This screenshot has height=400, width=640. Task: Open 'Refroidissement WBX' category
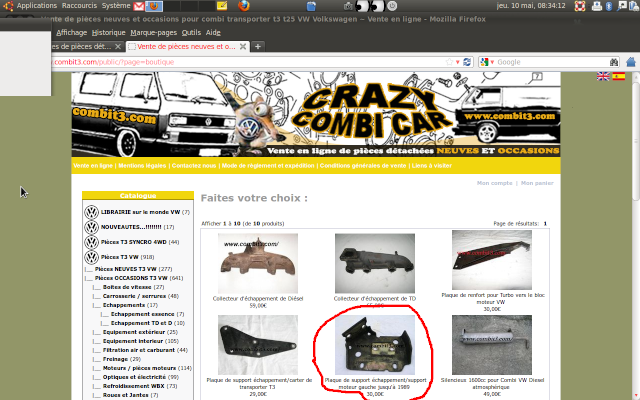pyautogui.click(x=133, y=386)
